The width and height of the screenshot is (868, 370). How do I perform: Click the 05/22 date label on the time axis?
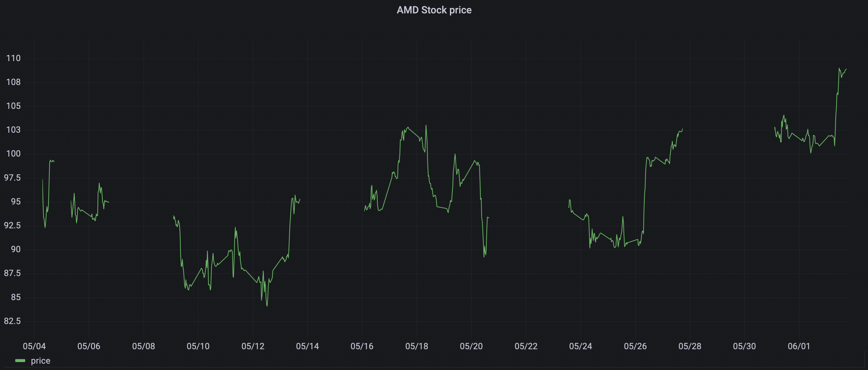tap(526, 346)
